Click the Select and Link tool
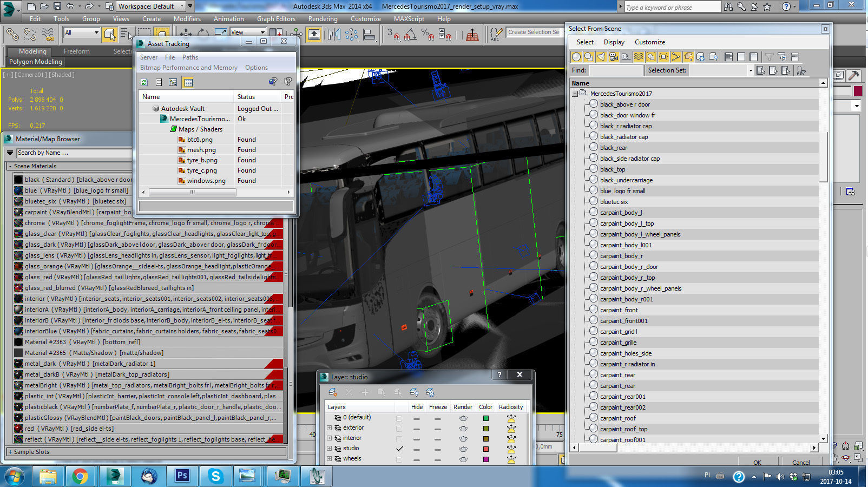This screenshot has width=868, height=487. click(12, 35)
